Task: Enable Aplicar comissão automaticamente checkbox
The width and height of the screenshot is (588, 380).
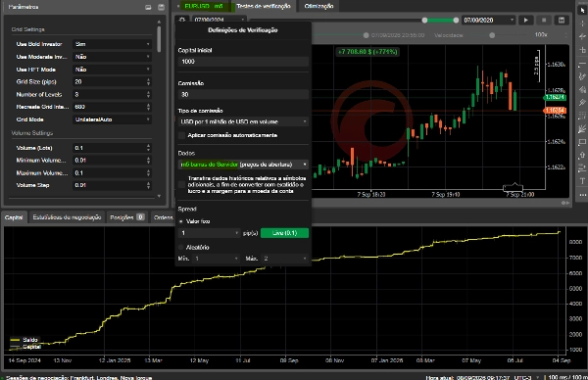Action: click(182, 135)
